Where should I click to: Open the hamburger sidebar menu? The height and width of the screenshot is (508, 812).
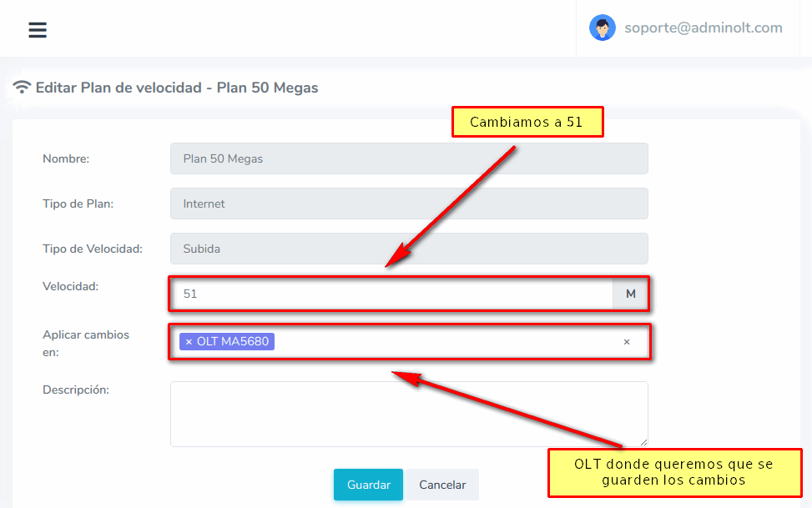coord(38,30)
